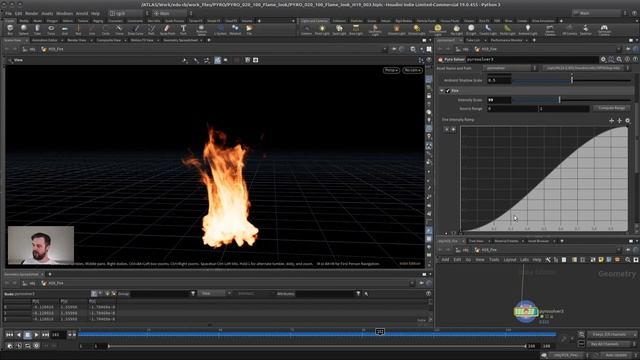Add a Volume Light from the shelf
The width and height of the screenshot is (640, 360).
[396, 29]
